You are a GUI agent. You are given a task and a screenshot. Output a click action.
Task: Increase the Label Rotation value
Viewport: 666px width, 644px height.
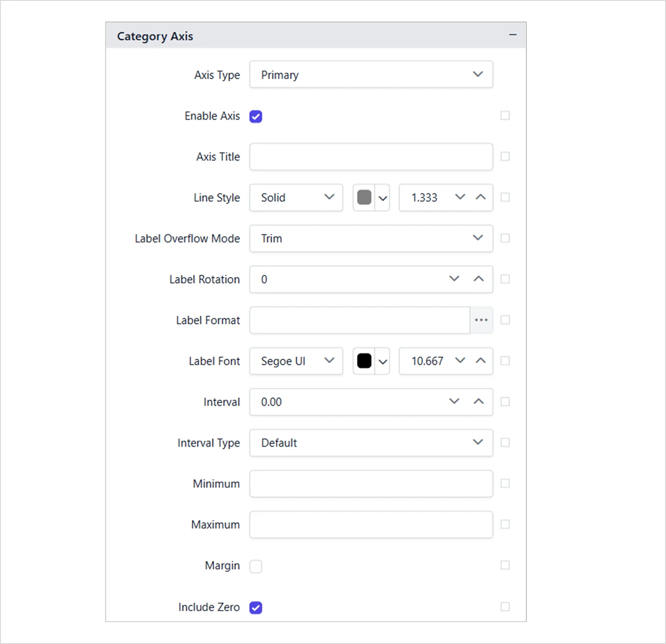pyautogui.click(x=479, y=279)
